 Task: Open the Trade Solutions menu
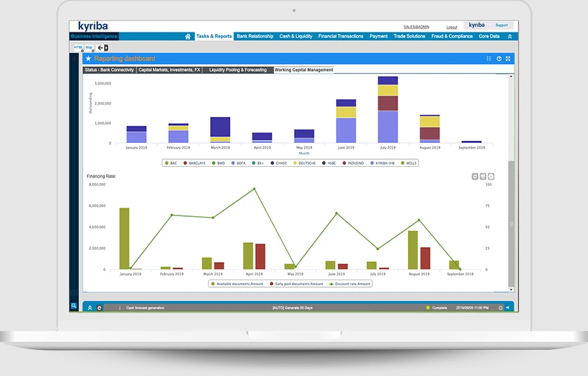[409, 37]
